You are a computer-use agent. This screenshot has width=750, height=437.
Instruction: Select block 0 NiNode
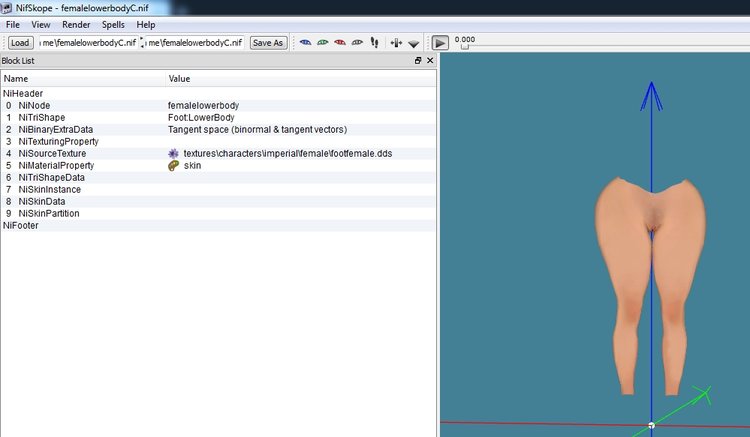click(218, 105)
